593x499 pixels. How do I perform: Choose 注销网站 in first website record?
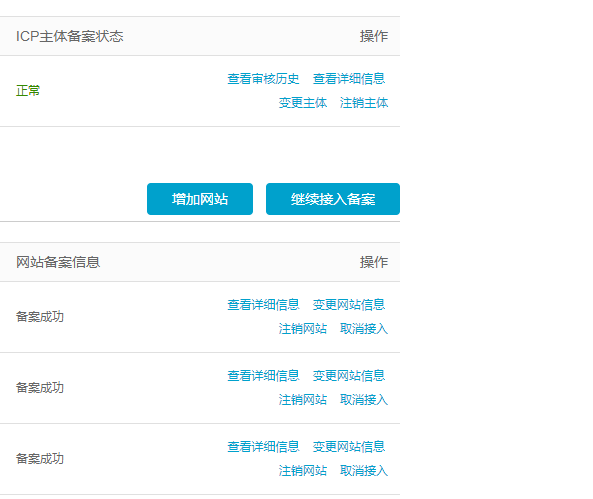pos(303,329)
